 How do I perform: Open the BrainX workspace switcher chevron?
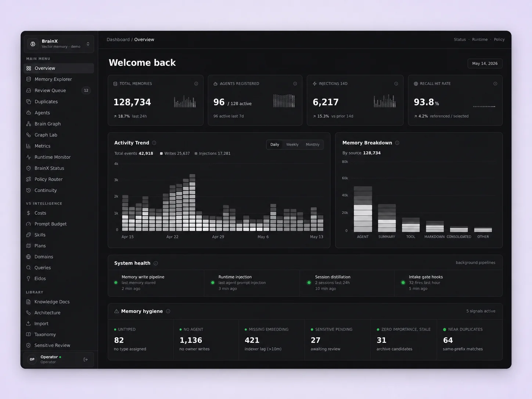[x=88, y=44]
